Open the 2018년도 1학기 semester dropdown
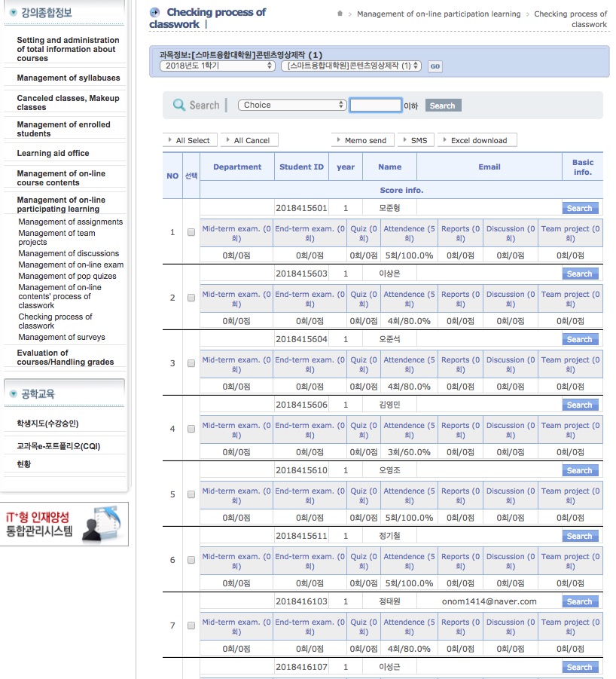This screenshot has height=679, width=616. point(217,66)
